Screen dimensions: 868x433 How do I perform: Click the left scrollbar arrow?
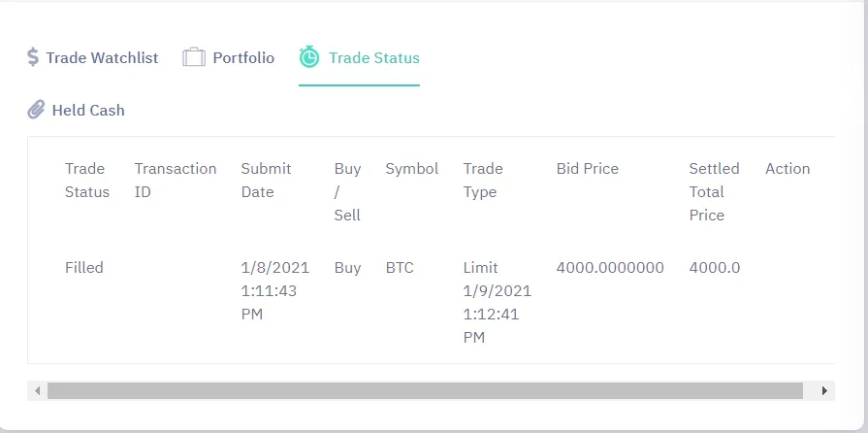click(x=37, y=391)
